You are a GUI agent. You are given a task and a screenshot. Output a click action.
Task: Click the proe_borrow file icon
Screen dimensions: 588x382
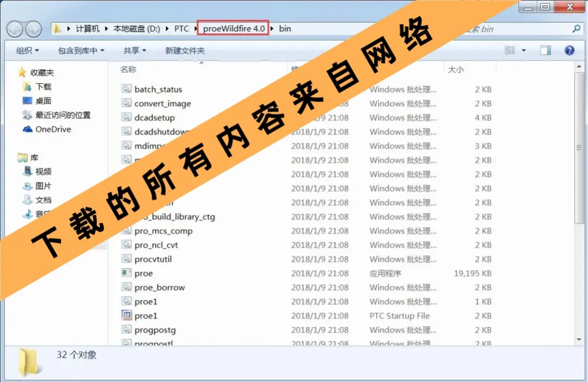[x=126, y=287]
